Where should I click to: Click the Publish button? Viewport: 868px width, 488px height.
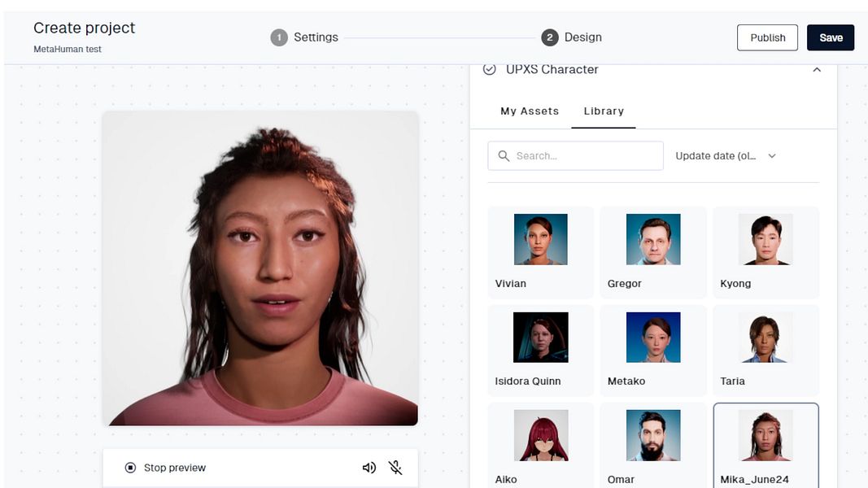(x=767, y=37)
